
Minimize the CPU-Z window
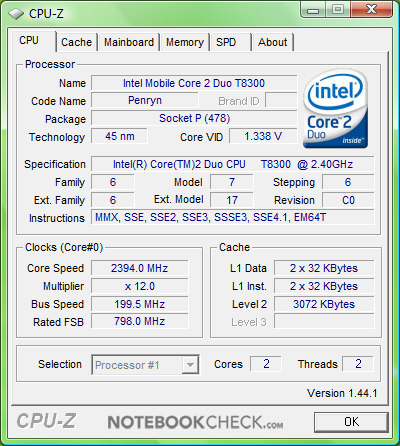[x=312, y=10]
